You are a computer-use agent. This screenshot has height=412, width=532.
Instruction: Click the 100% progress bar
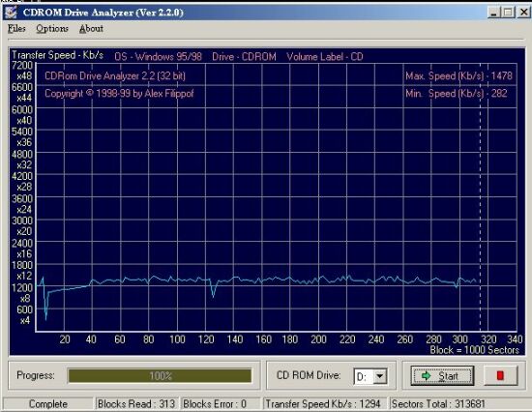(x=160, y=375)
